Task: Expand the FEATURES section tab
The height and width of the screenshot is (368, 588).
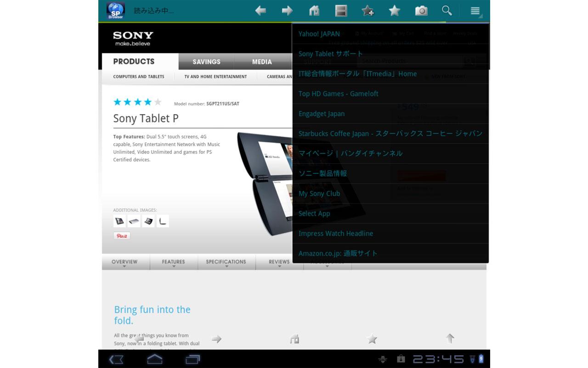Action: pos(174,262)
